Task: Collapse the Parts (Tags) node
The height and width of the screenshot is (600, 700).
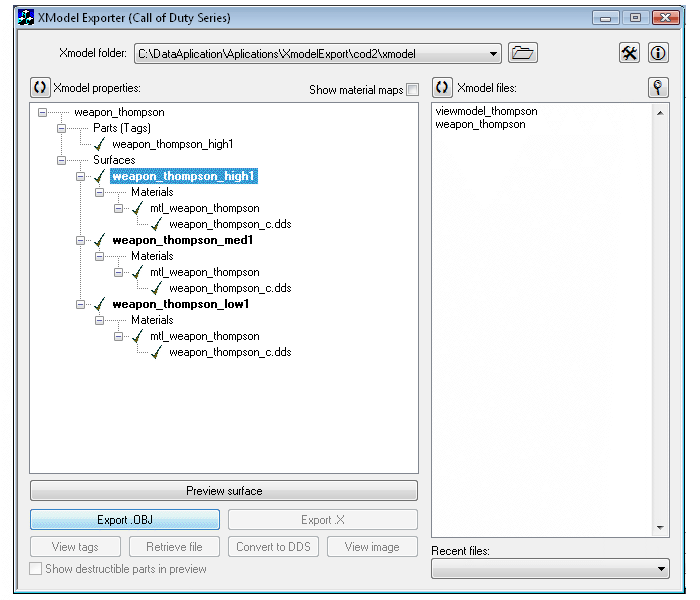Action: point(62,128)
